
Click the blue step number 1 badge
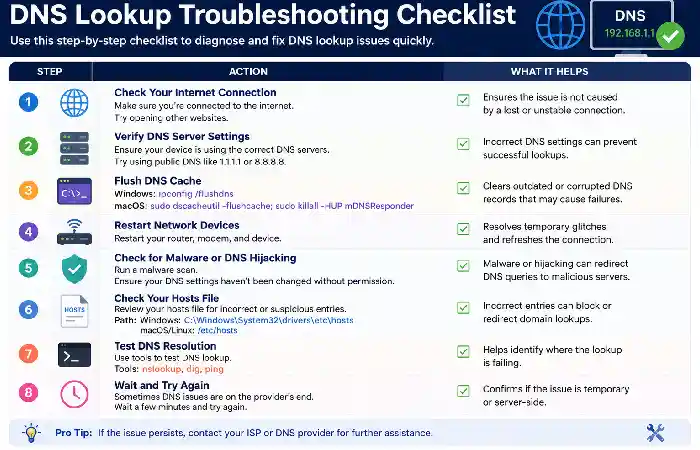click(28, 102)
